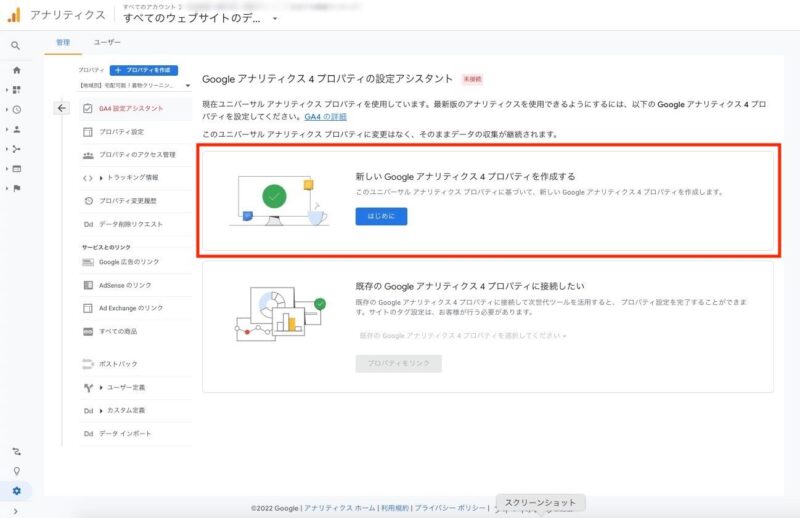This screenshot has height=518, width=800.
Task: Click the プロパティ設定 icon
Action: click(88, 132)
